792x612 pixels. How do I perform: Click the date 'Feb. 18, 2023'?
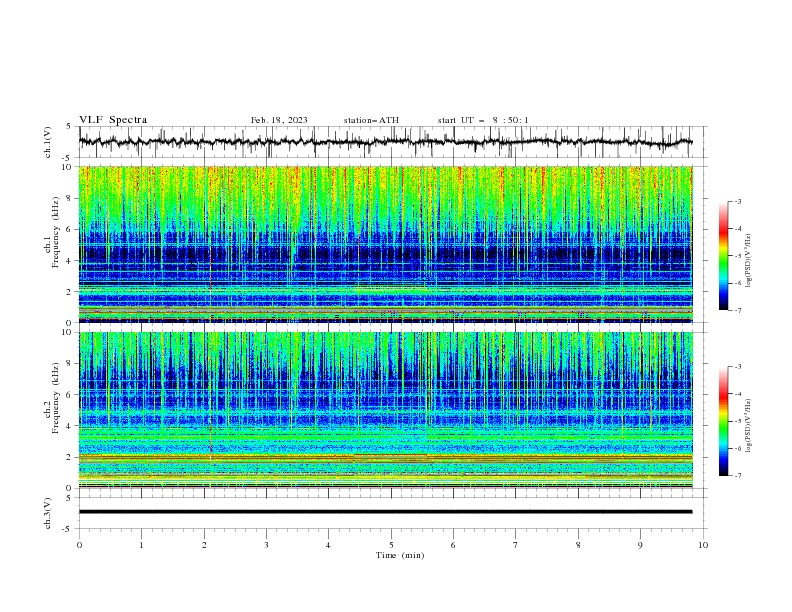coord(279,120)
